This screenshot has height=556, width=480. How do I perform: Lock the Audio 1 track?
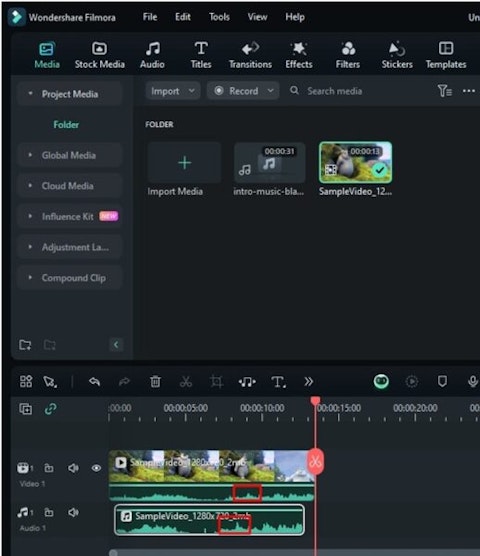pyautogui.click(x=49, y=512)
